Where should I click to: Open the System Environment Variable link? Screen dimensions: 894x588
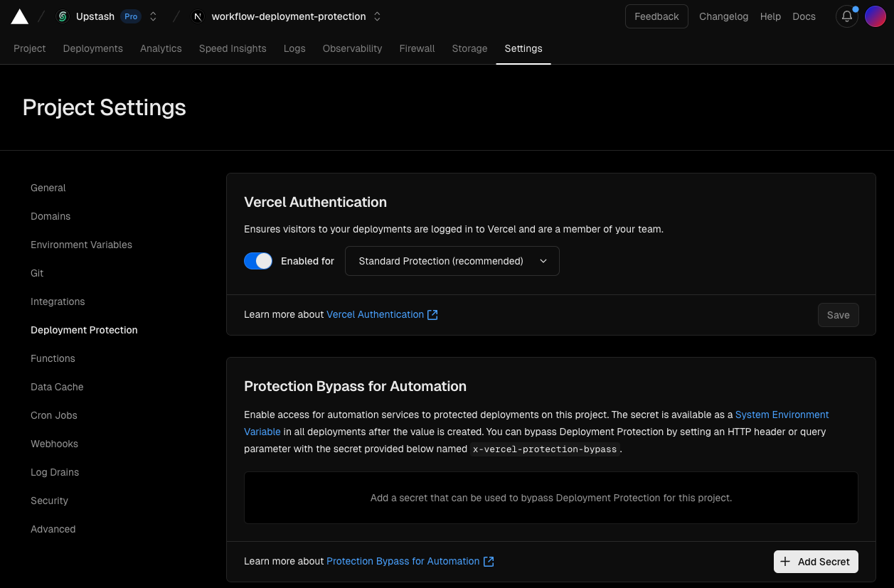[x=536, y=423]
